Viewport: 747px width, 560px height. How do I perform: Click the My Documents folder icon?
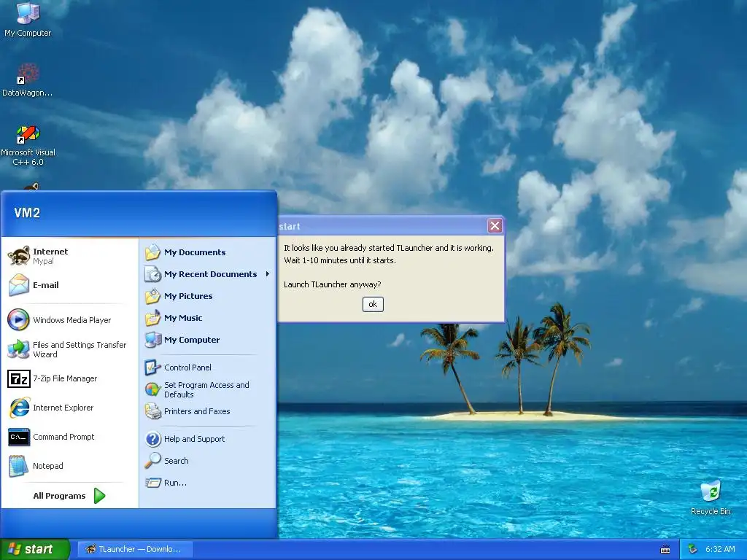coord(153,252)
